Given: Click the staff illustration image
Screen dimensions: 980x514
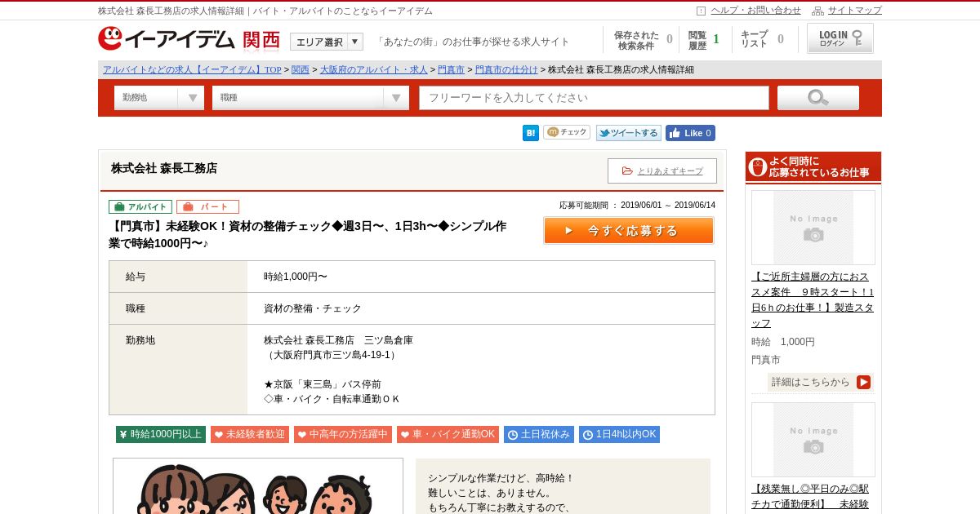Looking at the screenshot, I should click(x=258, y=486).
